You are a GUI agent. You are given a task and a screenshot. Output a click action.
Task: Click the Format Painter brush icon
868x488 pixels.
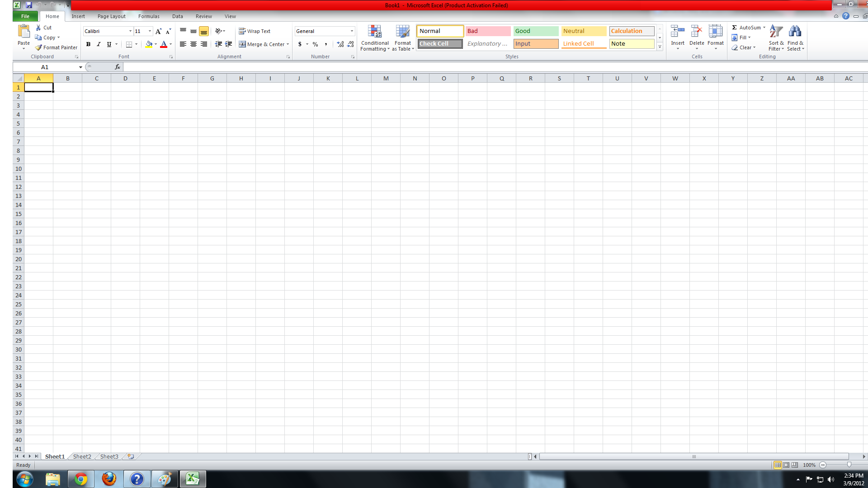[39, 47]
